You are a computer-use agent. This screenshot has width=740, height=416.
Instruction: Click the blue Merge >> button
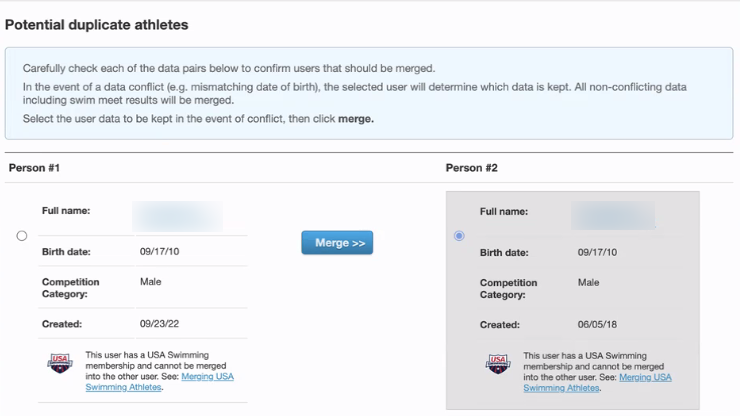[337, 243]
